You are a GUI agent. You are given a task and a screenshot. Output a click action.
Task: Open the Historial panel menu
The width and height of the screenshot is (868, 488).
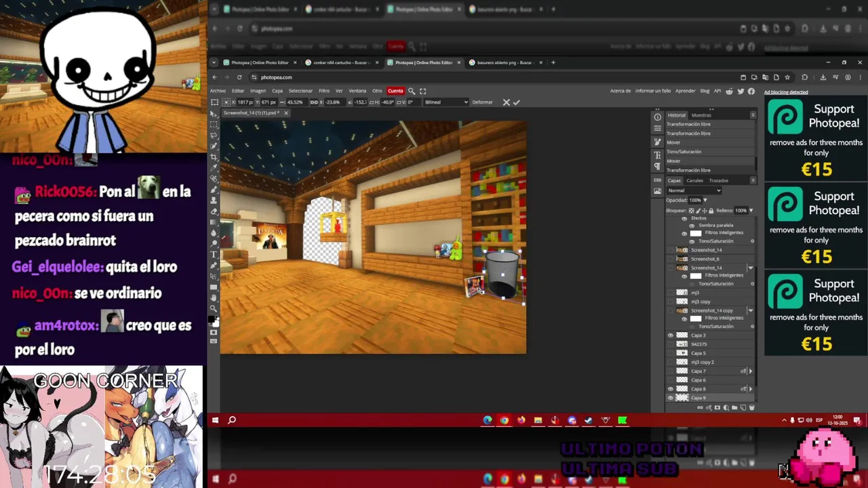click(x=753, y=115)
